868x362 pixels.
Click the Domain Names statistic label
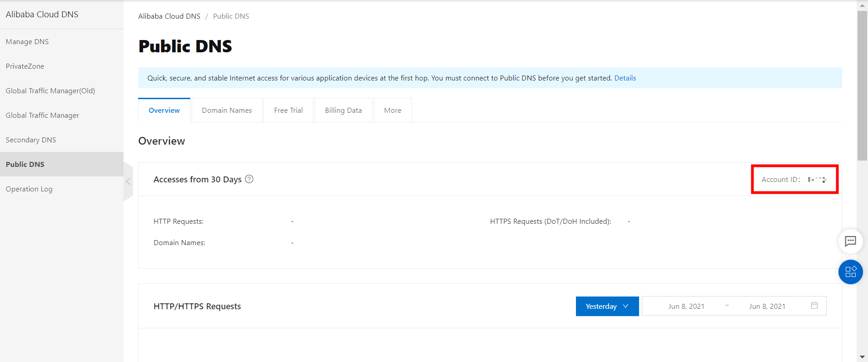click(x=179, y=242)
